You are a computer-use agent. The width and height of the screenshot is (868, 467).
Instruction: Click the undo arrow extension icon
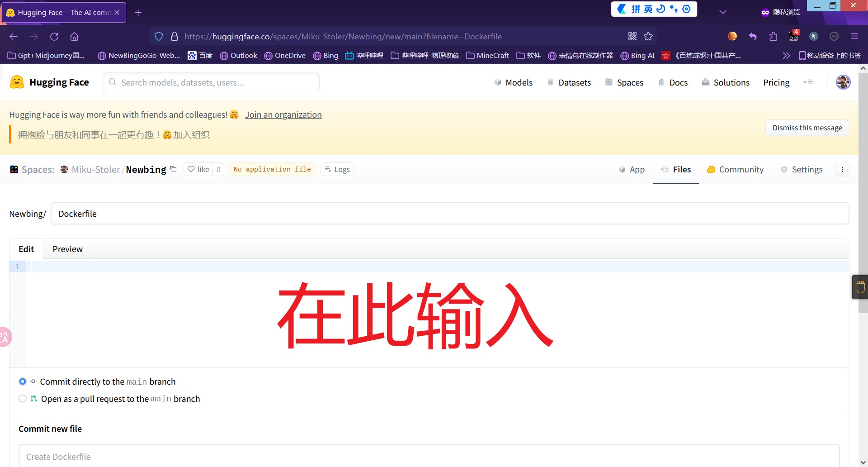point(753,37)
